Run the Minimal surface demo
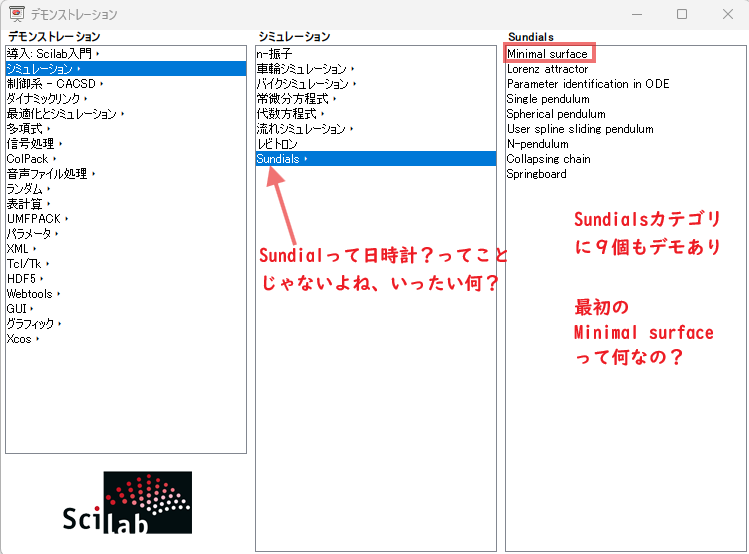This screenshot has width=749, height=554. (x=626, y=54)
